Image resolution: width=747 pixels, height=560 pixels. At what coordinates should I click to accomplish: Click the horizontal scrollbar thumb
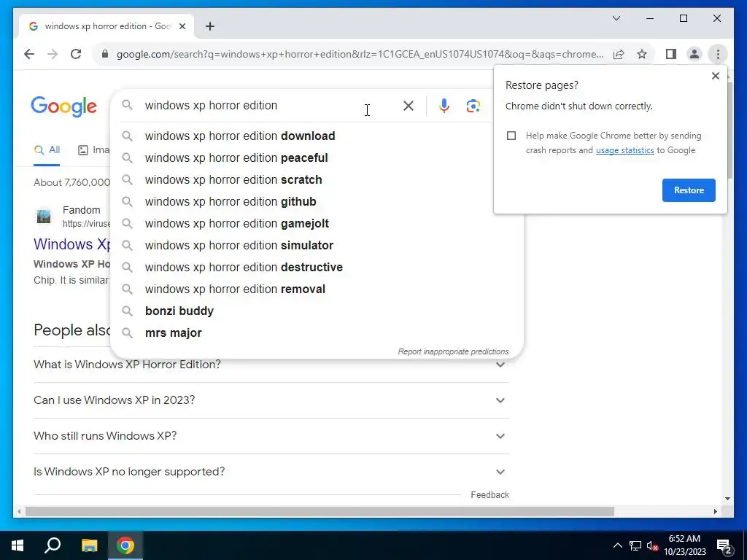320,511
